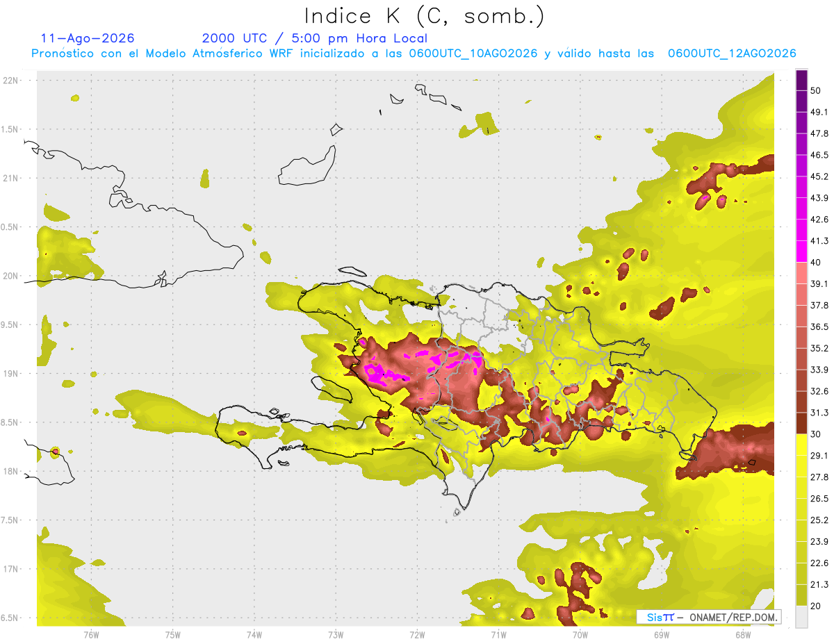Viewport: 834px width, 644px height.
Task: Click the 18N latitude tick label
Action: click(x=11, y=471)
